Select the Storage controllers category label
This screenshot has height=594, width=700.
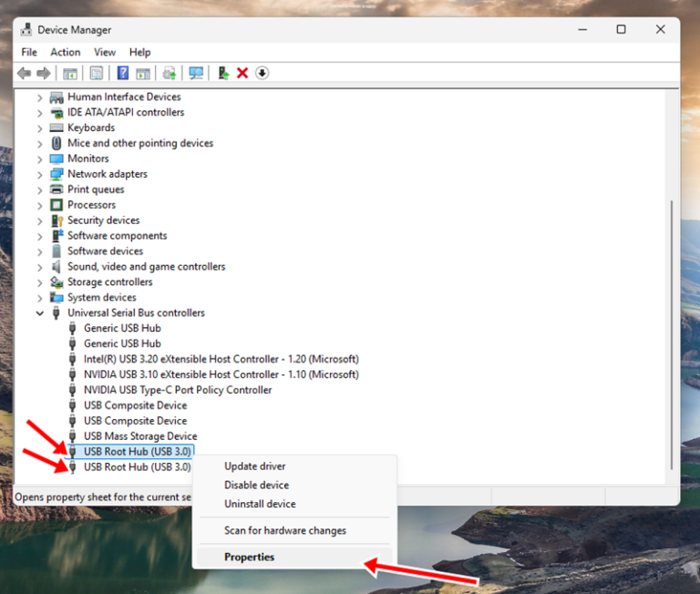[109, 282]
